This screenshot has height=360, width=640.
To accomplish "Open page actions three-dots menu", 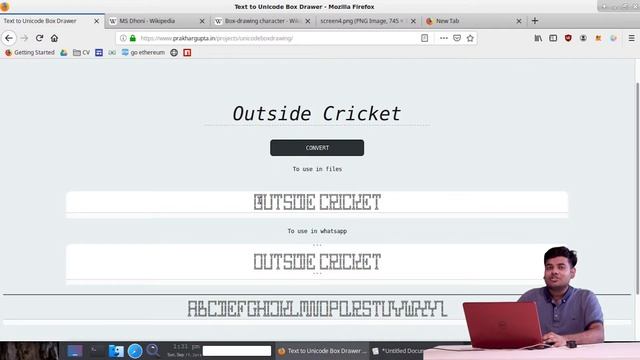I will click(444, 38).
